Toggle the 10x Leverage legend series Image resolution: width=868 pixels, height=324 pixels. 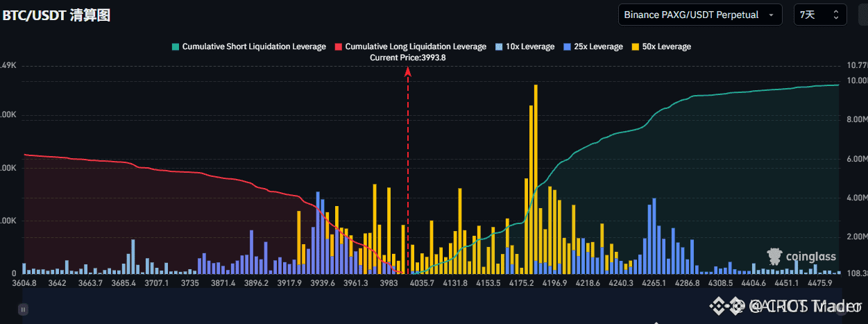point(525,46)
